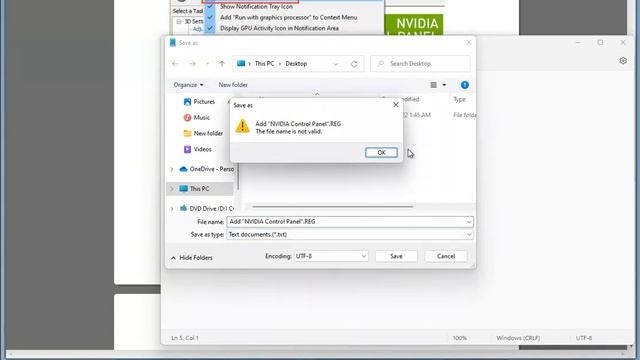Select This PC in navigation pane
The width and height of the screenshot is (640, 360).
[x=200, y=189]
